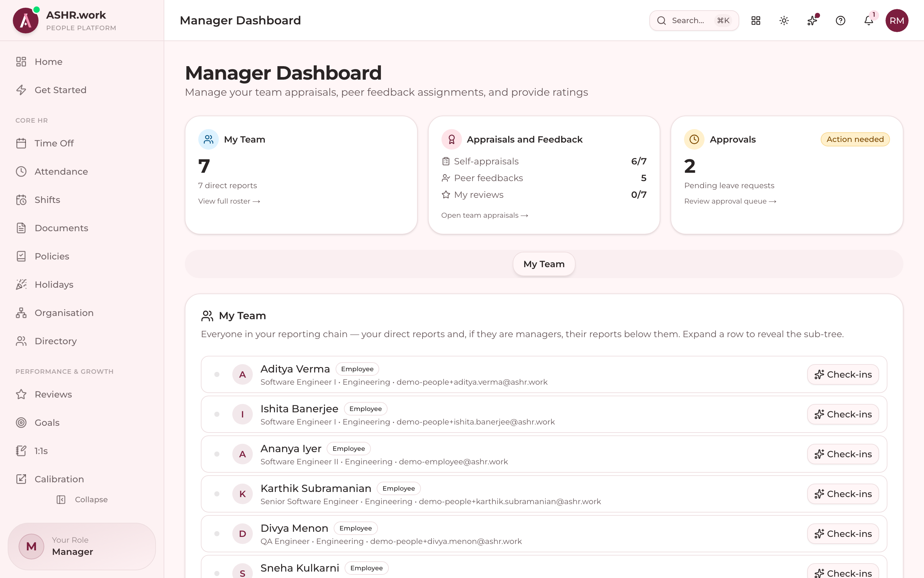The image size is (924, 578).
Task: Open the RM user avatar menu
Action: coord(896,21)
